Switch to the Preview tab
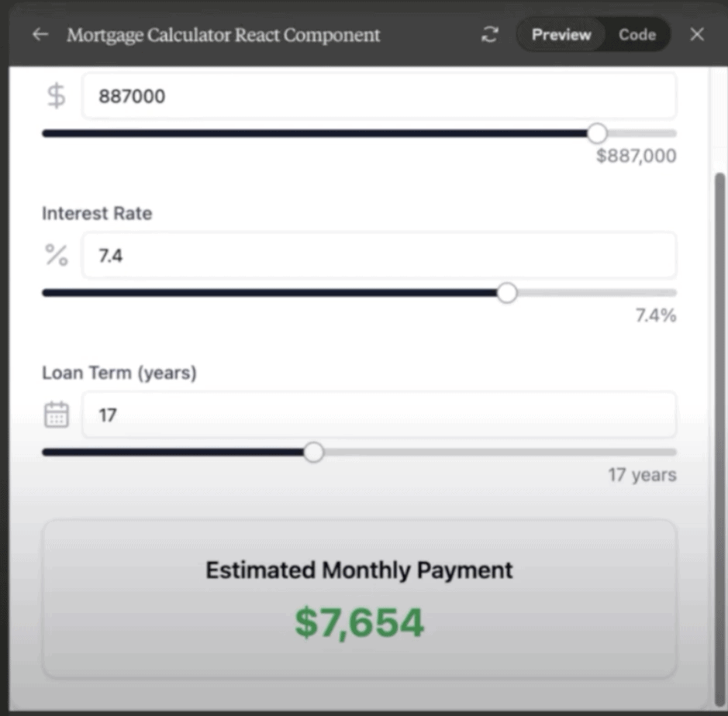 (561, 35)
